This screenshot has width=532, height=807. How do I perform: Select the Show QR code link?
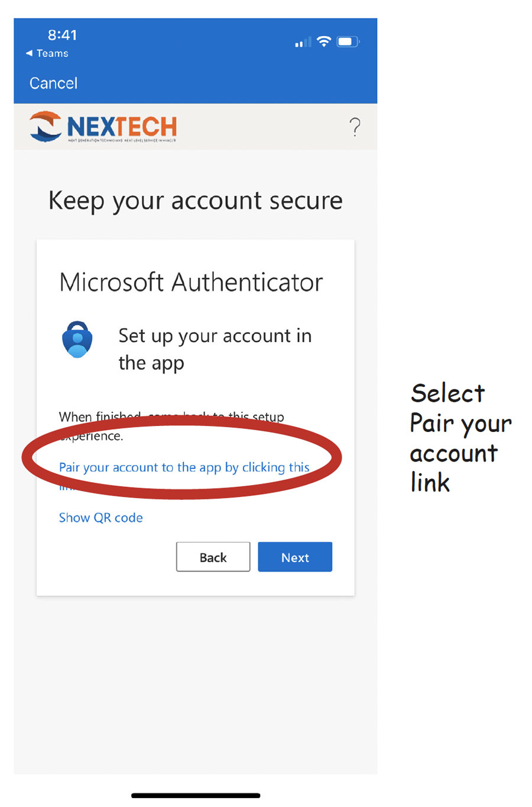[x=100, y=518]
